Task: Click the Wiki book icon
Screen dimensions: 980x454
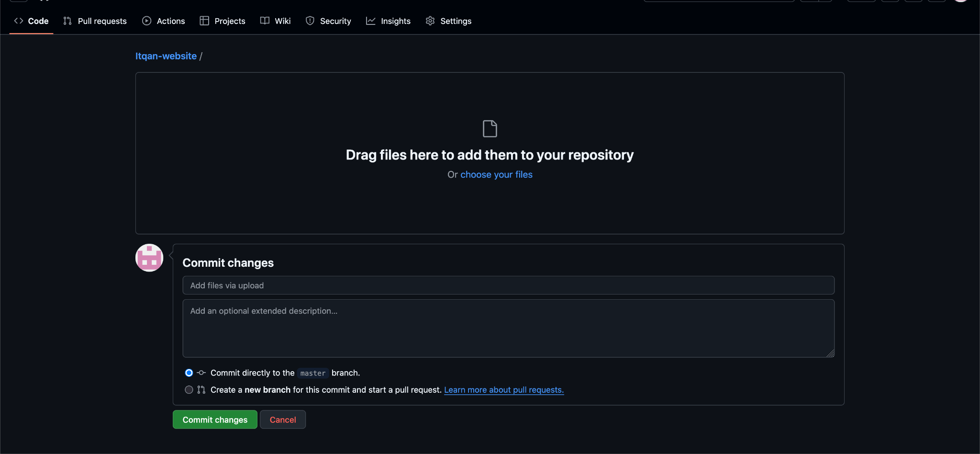Action: 265,21
